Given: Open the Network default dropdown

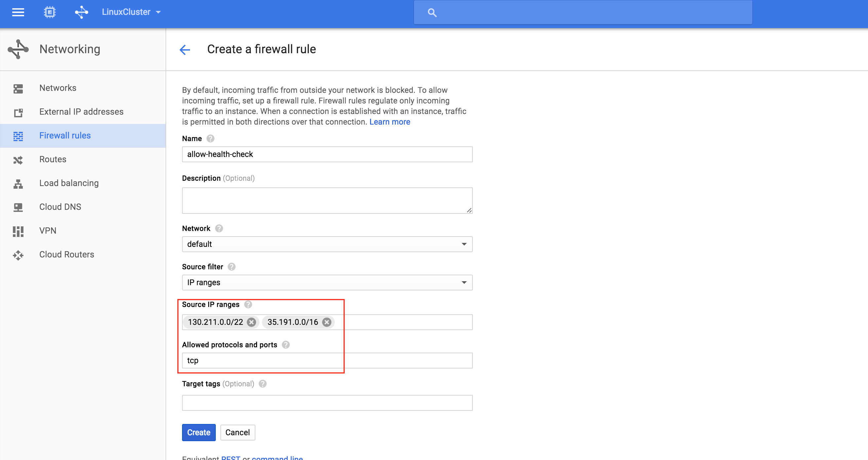Looking at the screenshot, I should click(327, 244).
